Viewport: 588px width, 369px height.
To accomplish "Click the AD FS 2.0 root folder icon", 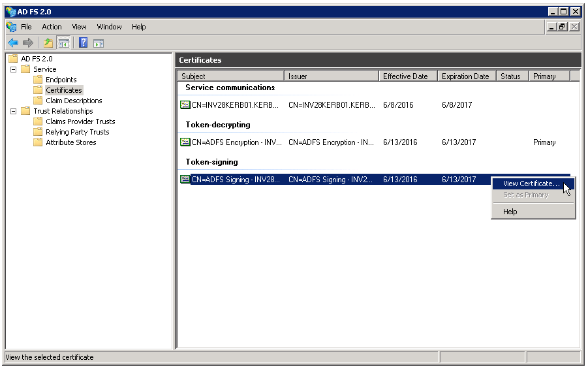I will [x=13, y=59].
